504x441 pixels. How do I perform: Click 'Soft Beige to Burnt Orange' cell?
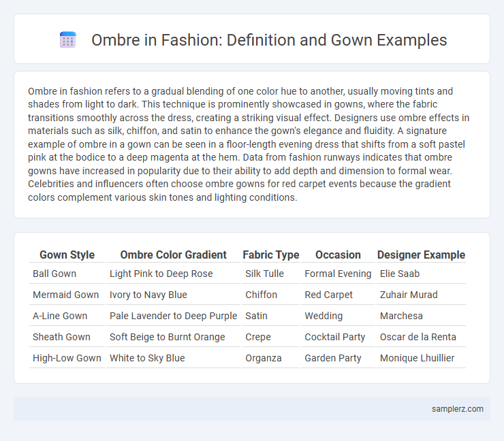coord(173,337)
